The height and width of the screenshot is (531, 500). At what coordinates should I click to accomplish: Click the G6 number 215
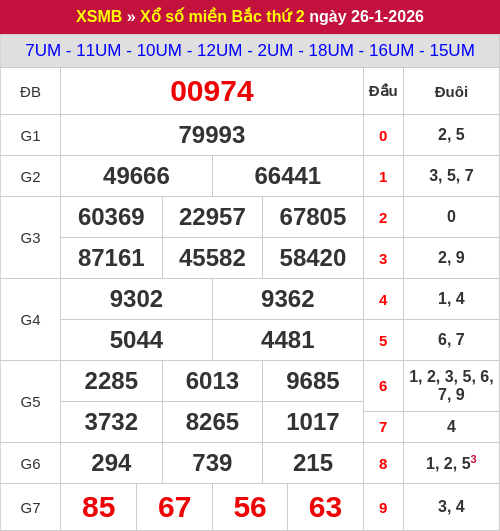click(x=313, y=463)
